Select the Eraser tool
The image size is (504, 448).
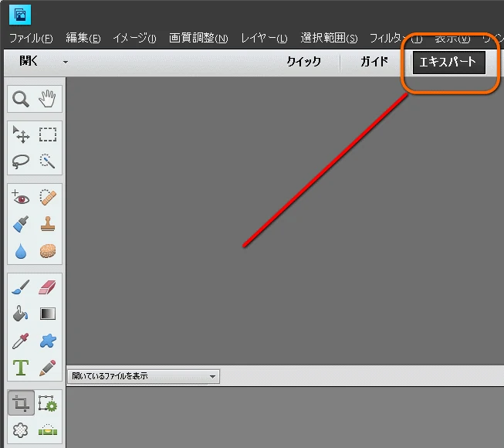[47, 287]
